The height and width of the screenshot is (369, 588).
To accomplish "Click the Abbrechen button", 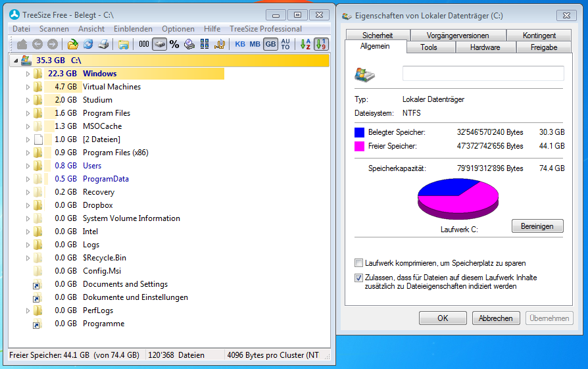I will [496, 318].
